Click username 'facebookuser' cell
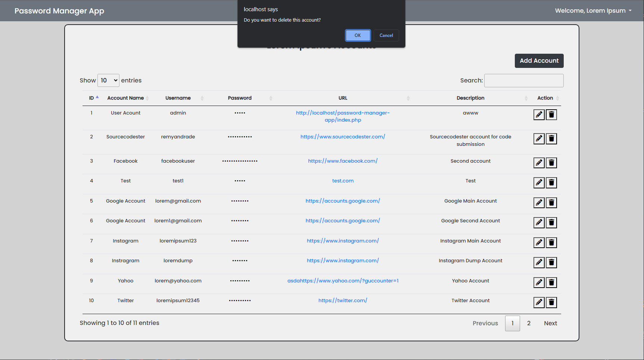This screenshot has width=644, height=360. point(178,161)
